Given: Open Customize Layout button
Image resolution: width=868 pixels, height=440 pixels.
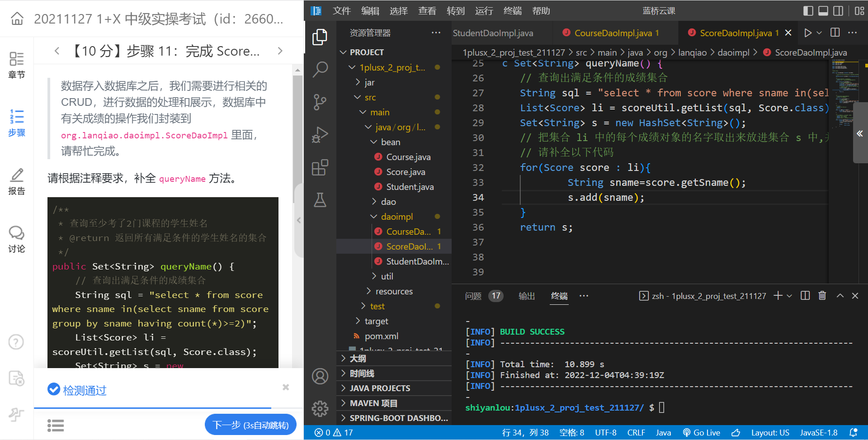Looking at the screenshot, I should (x=859, y=11).
